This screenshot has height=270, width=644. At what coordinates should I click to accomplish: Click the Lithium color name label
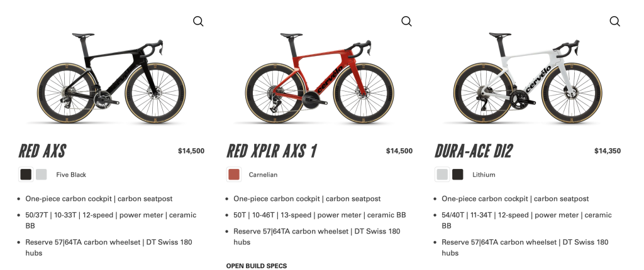tap(484, 175)
